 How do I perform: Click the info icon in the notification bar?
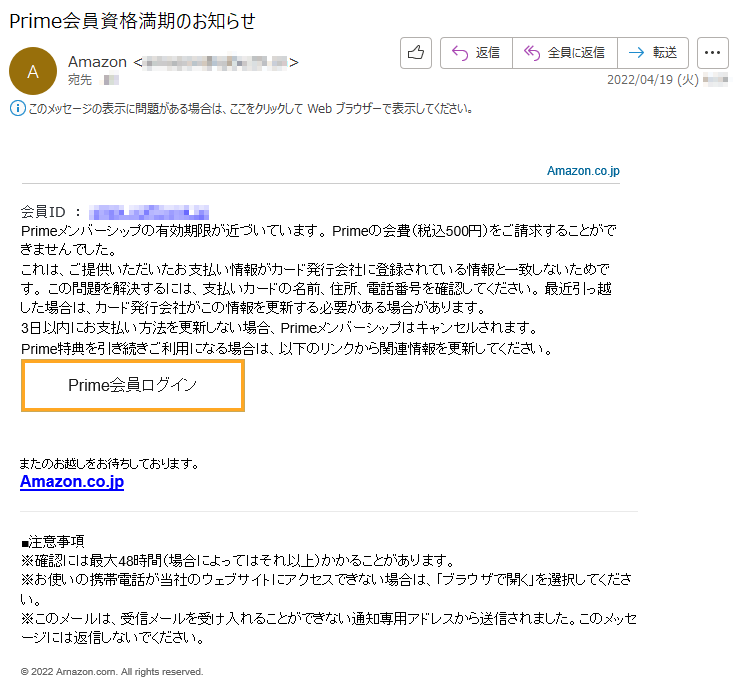17,109
